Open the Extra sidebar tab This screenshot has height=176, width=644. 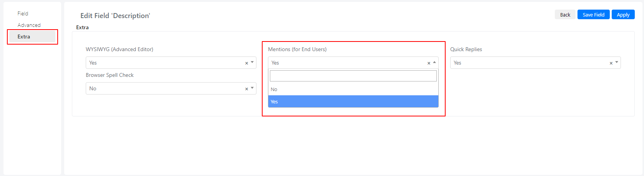coord(32,37)
